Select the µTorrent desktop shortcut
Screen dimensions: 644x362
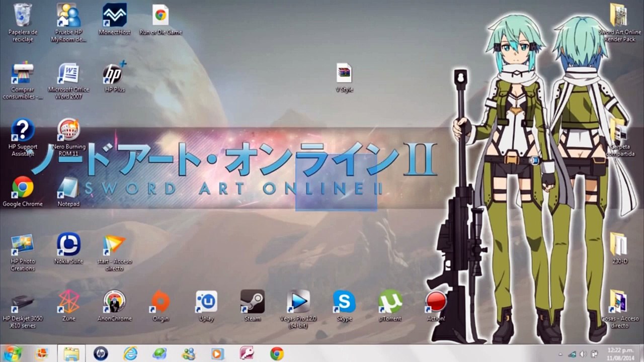(390, 306)
